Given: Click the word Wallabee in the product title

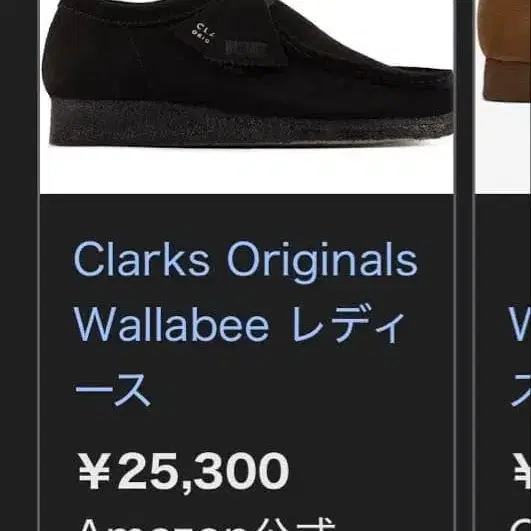Looking at the screenshot, I should click(x=171, y=324).
